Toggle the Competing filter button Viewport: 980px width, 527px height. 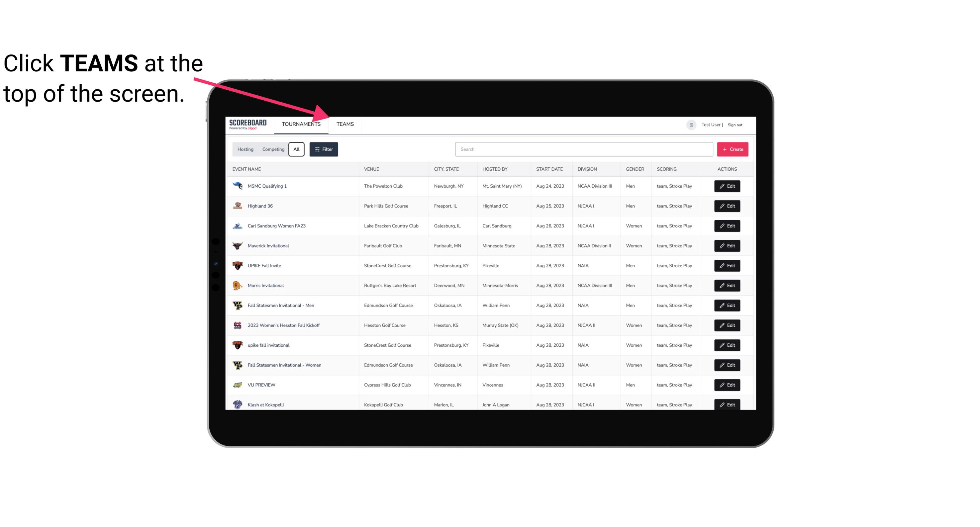click(273, 149)
